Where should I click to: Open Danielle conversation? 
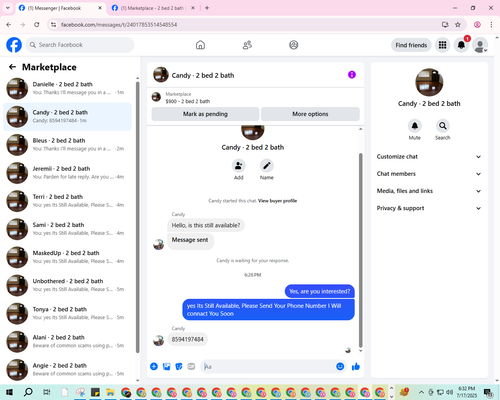click(67, 88)
